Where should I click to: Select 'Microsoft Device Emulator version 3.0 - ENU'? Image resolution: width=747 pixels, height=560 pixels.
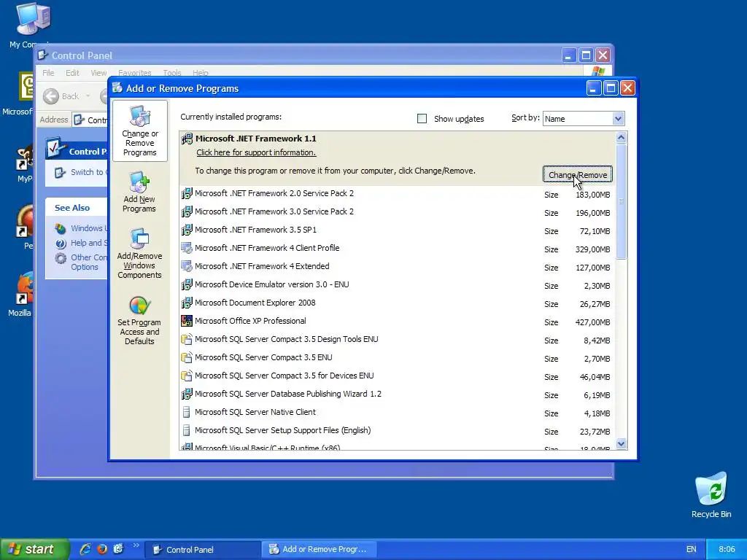(398, 285)
